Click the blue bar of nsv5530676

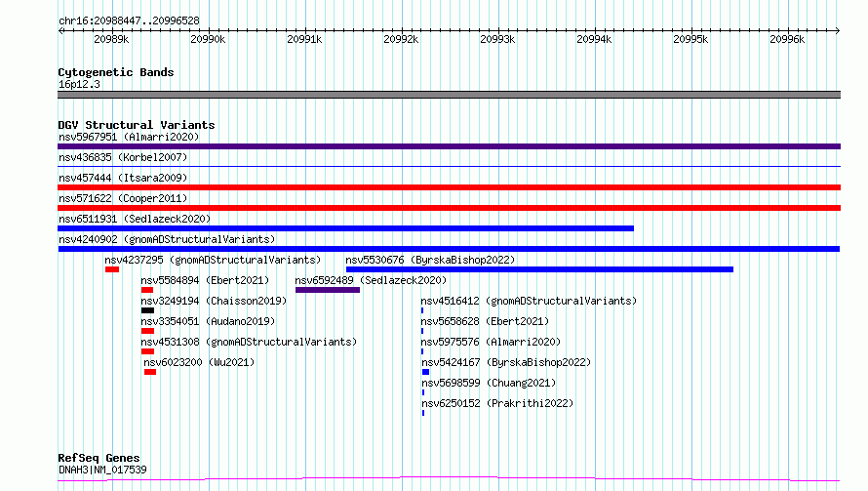539,269
